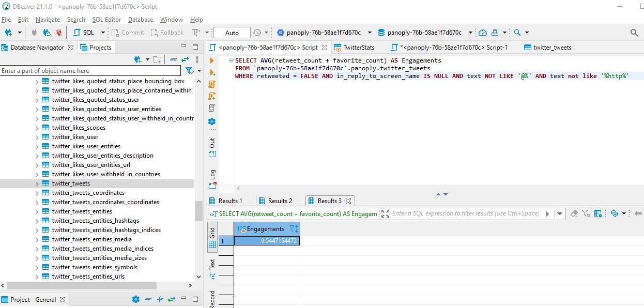Open the database dashboard gauge icon
Image resolution: width=644 pixels, height=308 pixels.
pyautogui.click(x=483, y=33)
